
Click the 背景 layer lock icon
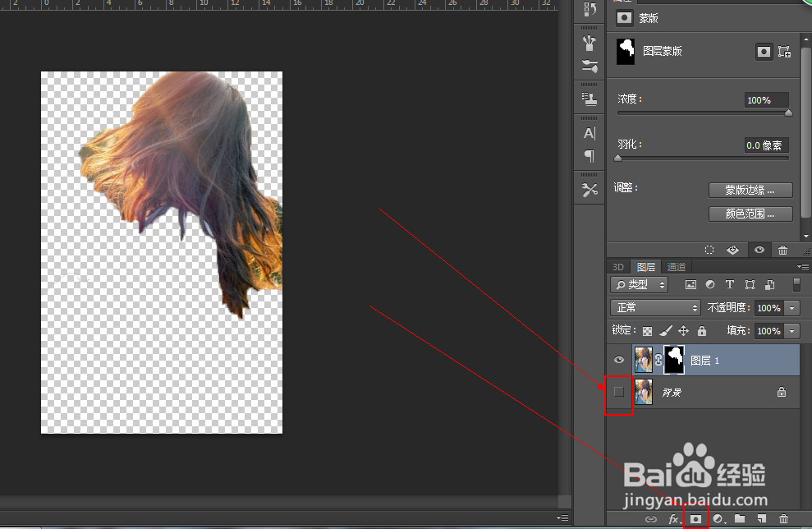(x=782, y=392)
